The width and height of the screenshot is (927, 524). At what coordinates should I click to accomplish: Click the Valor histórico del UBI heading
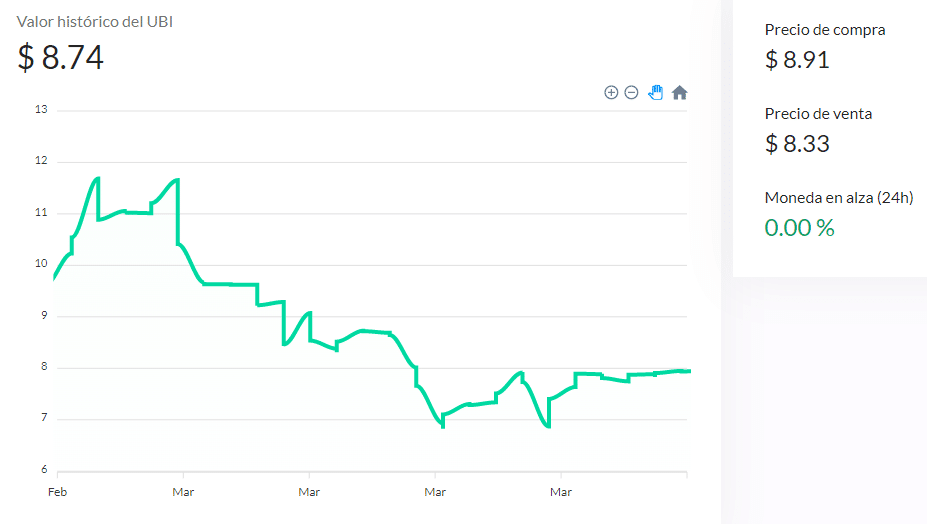click(95, 22)
